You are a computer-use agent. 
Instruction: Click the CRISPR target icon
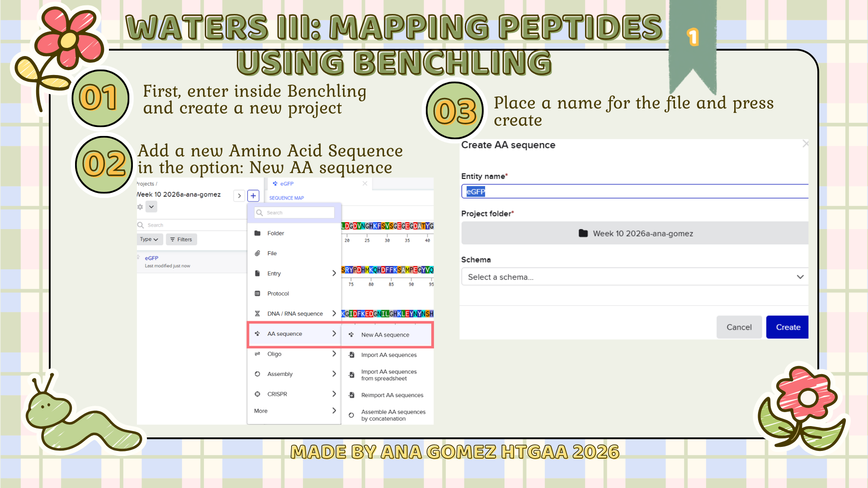point(258,394)
